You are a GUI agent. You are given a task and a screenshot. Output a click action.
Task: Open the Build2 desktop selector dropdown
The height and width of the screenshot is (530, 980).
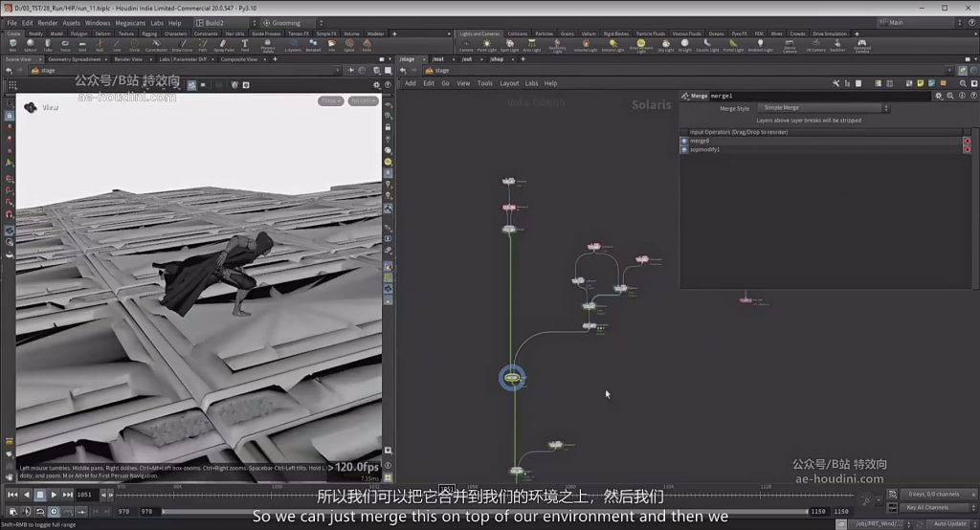tap(226, 23)
